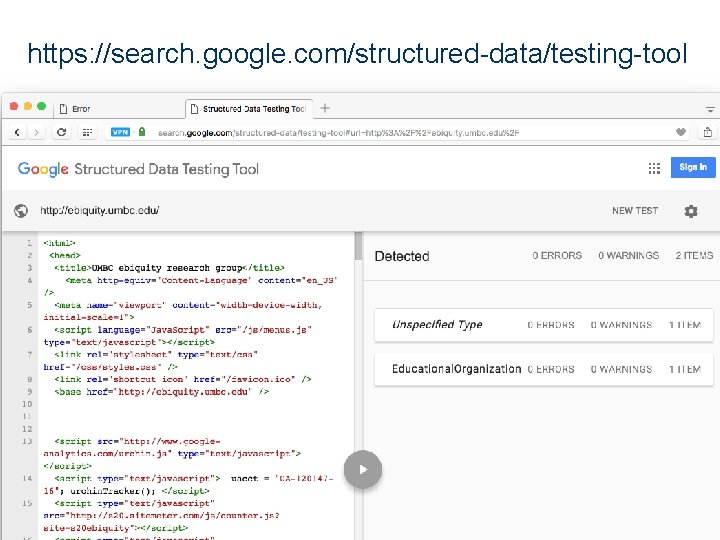Expand the EducationalOrganization result row
This screenshot has width=720, height=540.
tap(544, 369)
